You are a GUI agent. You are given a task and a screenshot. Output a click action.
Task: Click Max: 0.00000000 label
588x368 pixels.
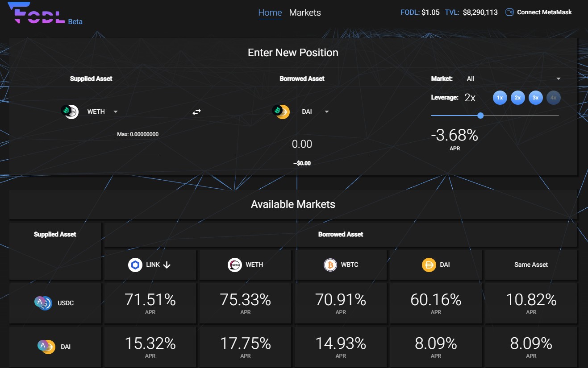[138, 134]
